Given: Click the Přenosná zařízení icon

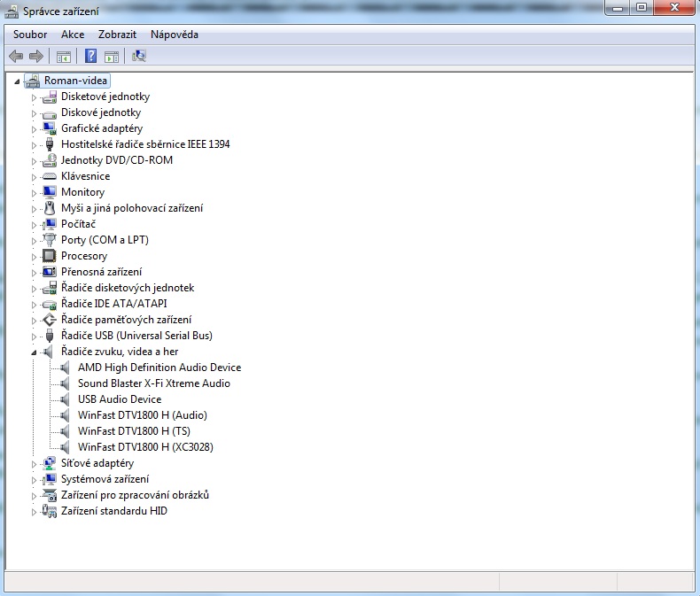Looking at the screenshot, I should (50, 272).
